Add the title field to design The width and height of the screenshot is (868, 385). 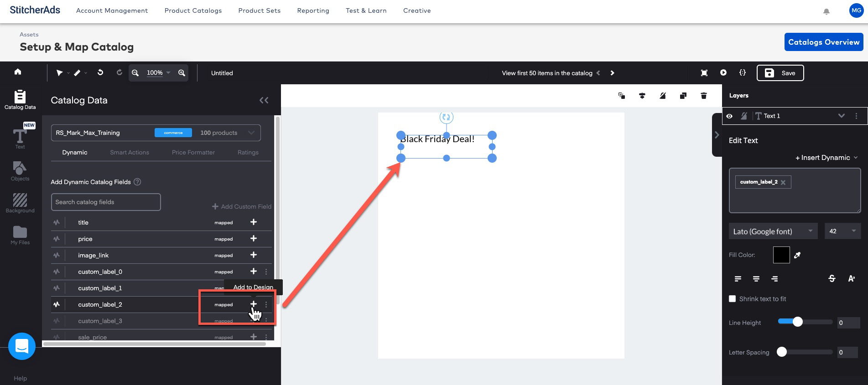pos(254,222)
